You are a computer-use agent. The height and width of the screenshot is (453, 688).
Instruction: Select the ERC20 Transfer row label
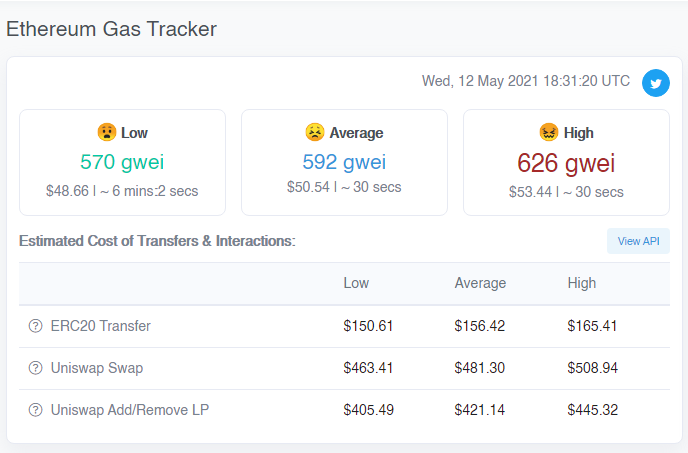coord(100,326)
